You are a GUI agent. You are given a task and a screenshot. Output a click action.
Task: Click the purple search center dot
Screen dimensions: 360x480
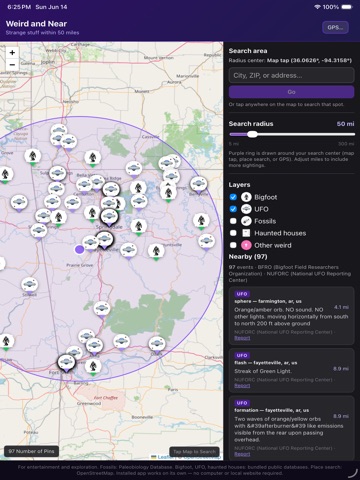[x=79, y=249]
